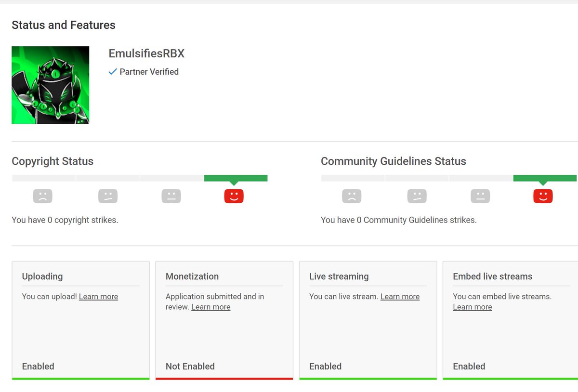The height and width of the screenshot is (392, 578).
Task: Click the smirking face icon under Copyright Status
Action: [x=108, y=196]
